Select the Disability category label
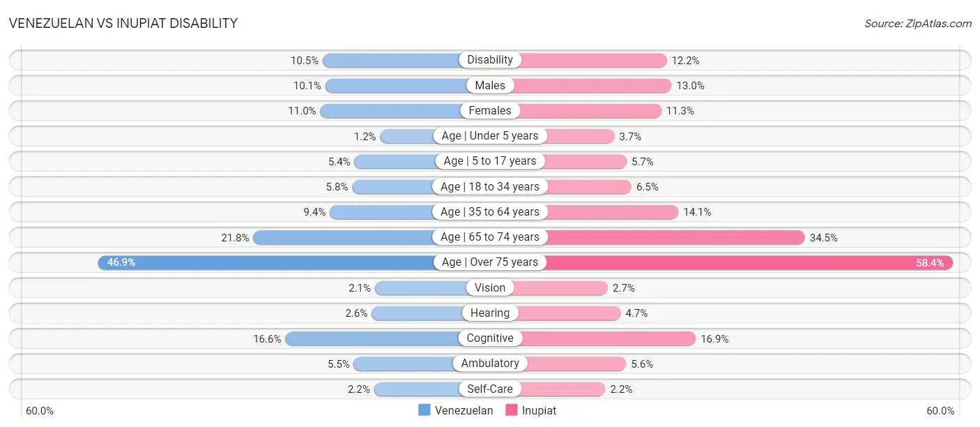Screen dimensions: 980x427 point(490,60)
